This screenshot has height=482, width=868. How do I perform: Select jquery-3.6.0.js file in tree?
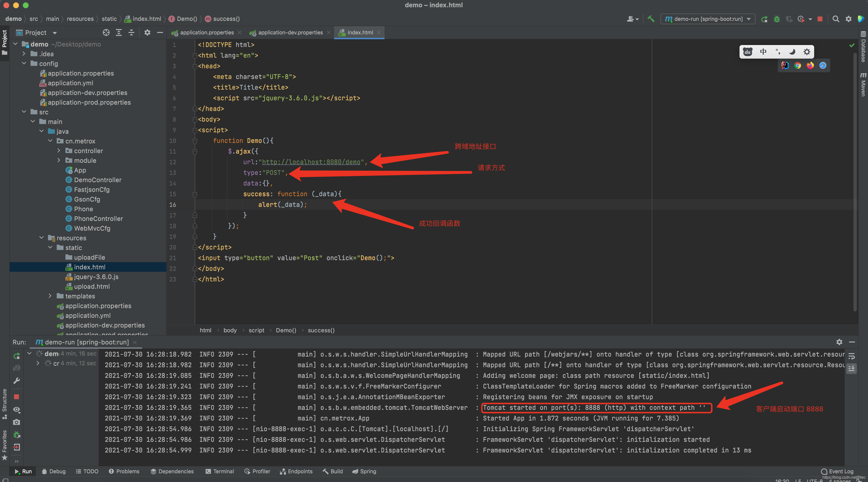point(96,277)
